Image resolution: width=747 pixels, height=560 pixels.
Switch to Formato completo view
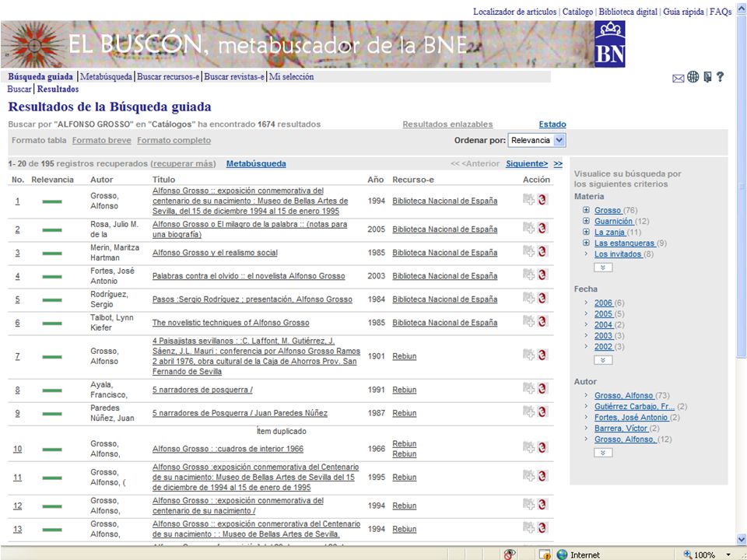click(x=174, y=141)
